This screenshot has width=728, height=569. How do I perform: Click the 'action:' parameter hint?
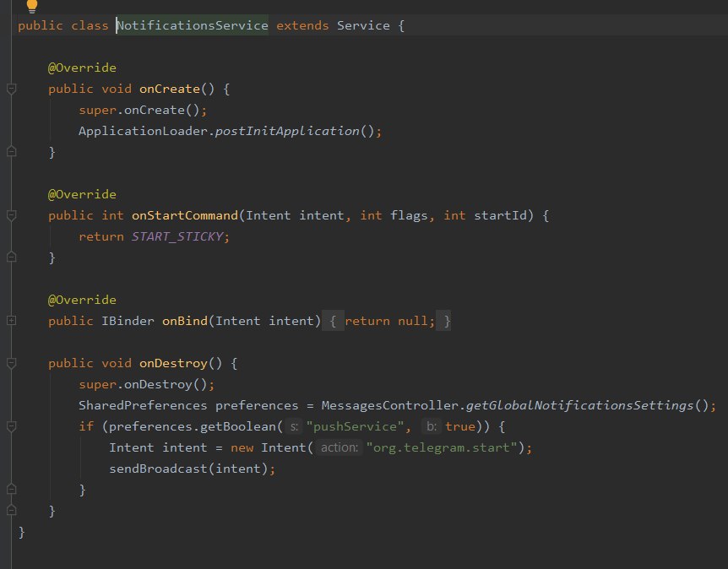(339, 448)
